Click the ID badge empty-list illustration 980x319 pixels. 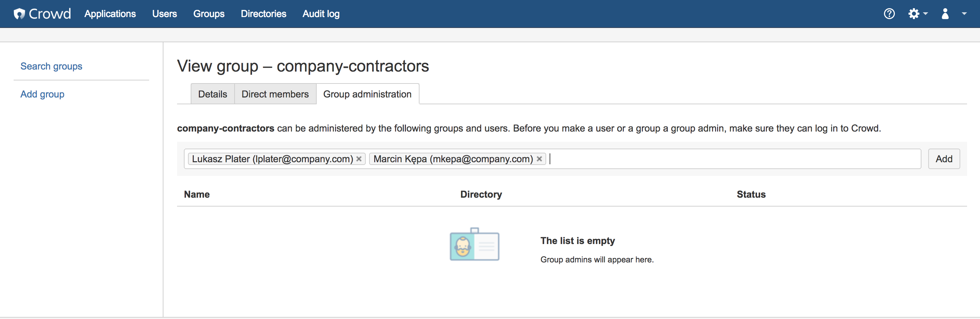pos(474,244)
